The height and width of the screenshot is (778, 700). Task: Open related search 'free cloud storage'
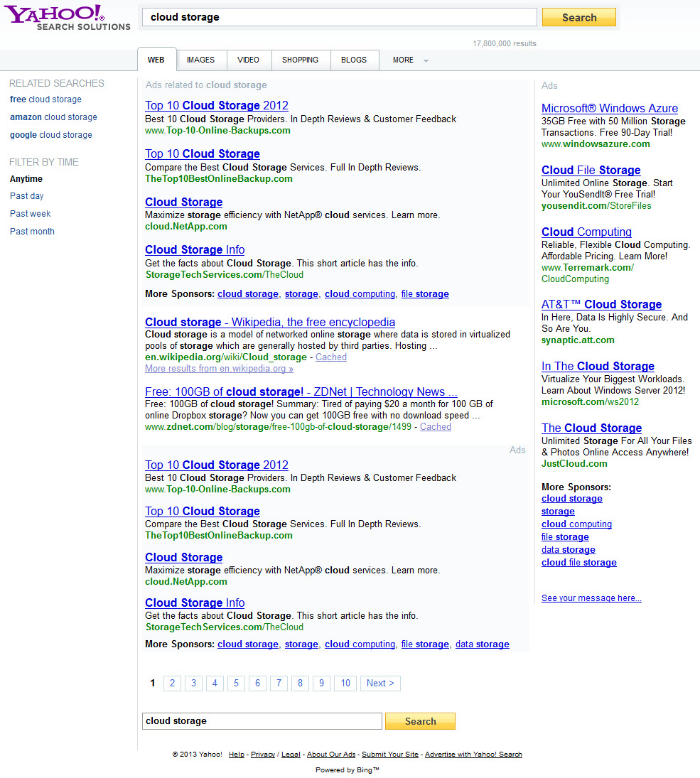coord(45,99)
